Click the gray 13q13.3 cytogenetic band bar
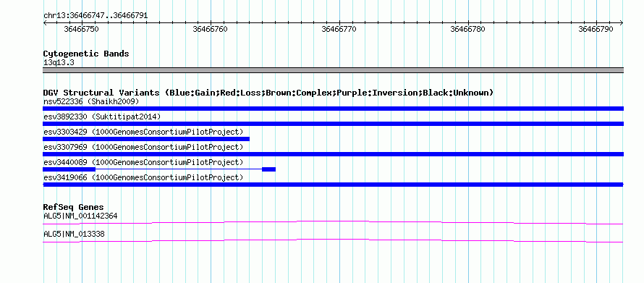This screenshot has height=283, width=644. pos(333,70)
